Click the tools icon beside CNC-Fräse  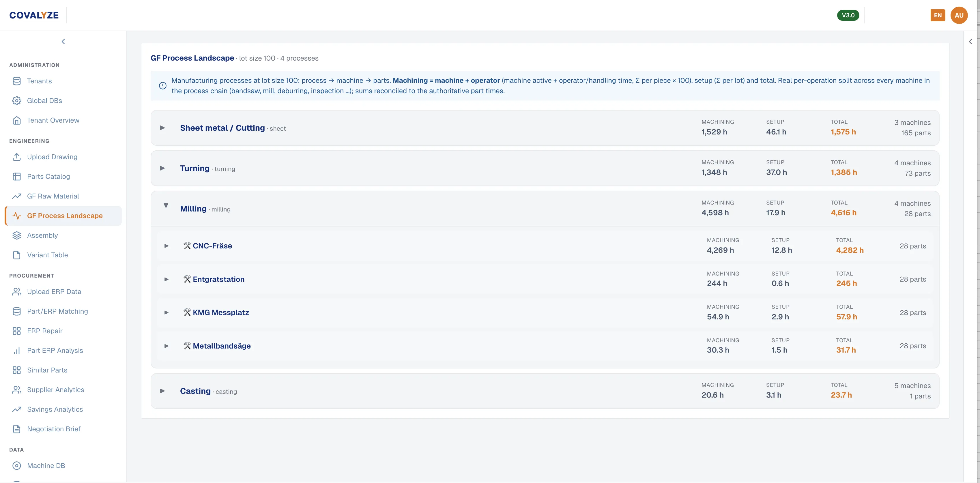(187, 246)
